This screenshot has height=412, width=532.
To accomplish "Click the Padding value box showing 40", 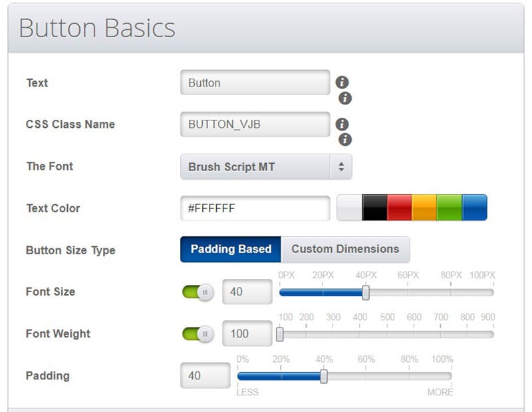I will pos(205,375).
